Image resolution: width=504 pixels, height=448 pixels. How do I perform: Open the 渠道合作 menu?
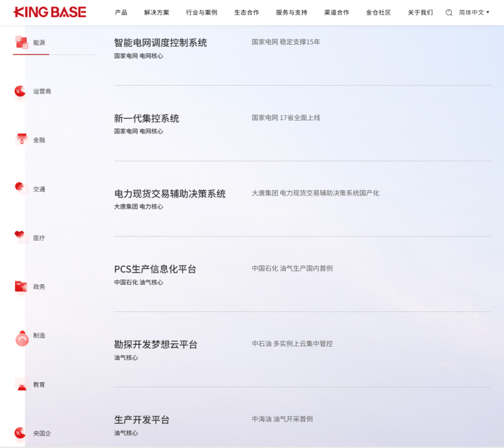pos(336,13)
